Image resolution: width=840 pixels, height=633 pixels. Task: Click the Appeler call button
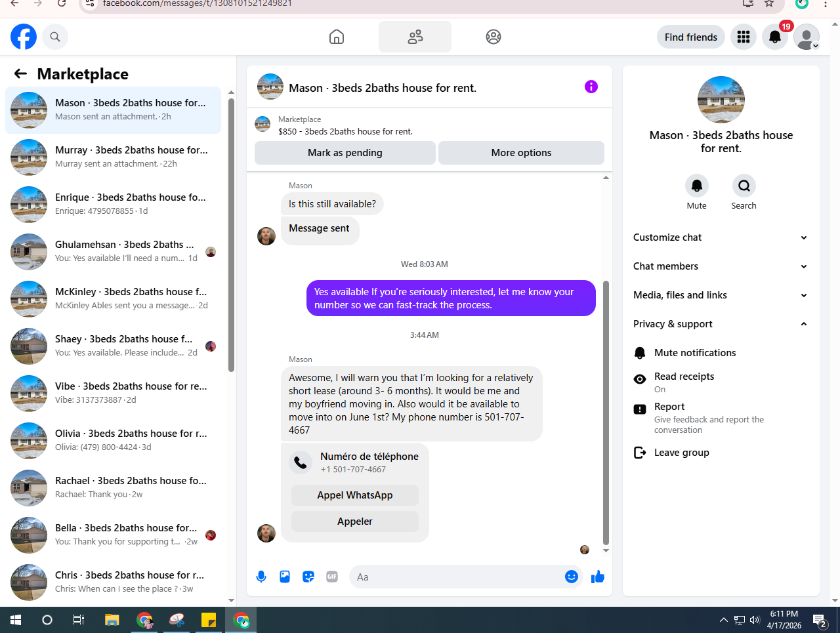click(355, 521)
